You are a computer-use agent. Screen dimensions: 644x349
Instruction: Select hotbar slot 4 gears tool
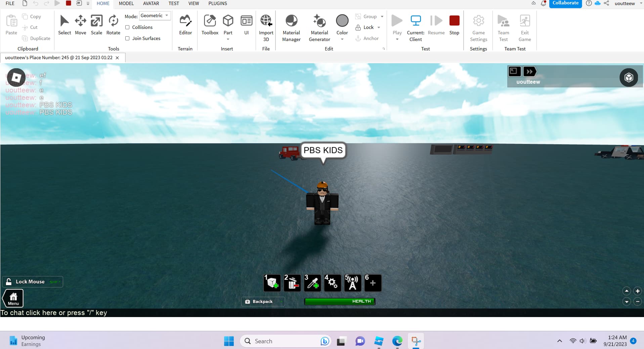coord(333,283)
